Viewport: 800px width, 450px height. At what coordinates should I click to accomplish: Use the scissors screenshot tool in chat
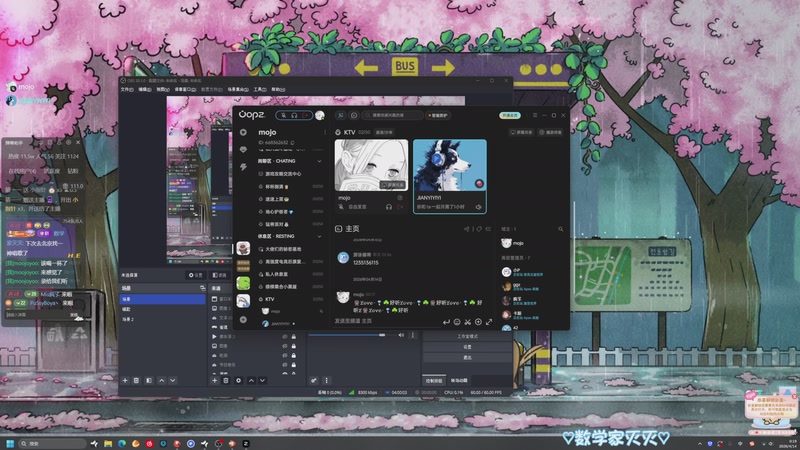(x=467, y=322)
